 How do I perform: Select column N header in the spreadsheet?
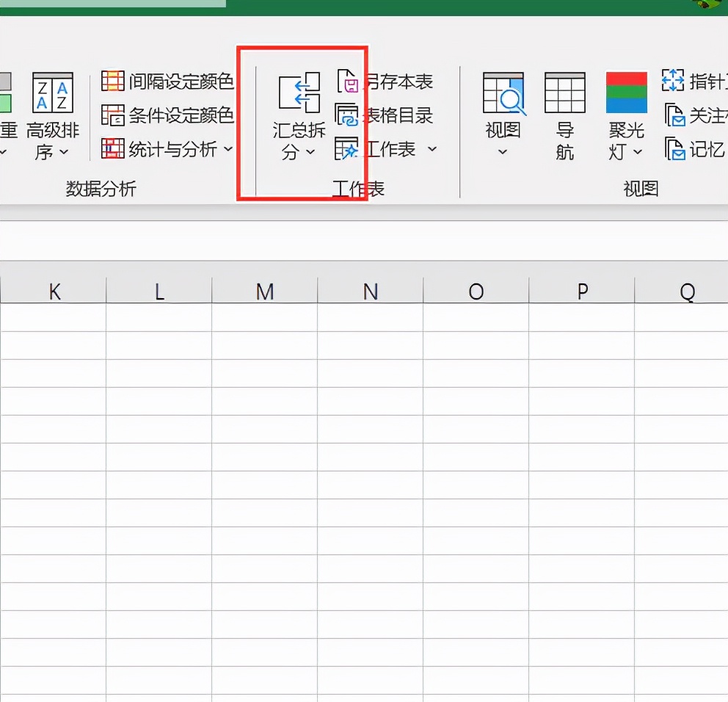coord(370,291)
